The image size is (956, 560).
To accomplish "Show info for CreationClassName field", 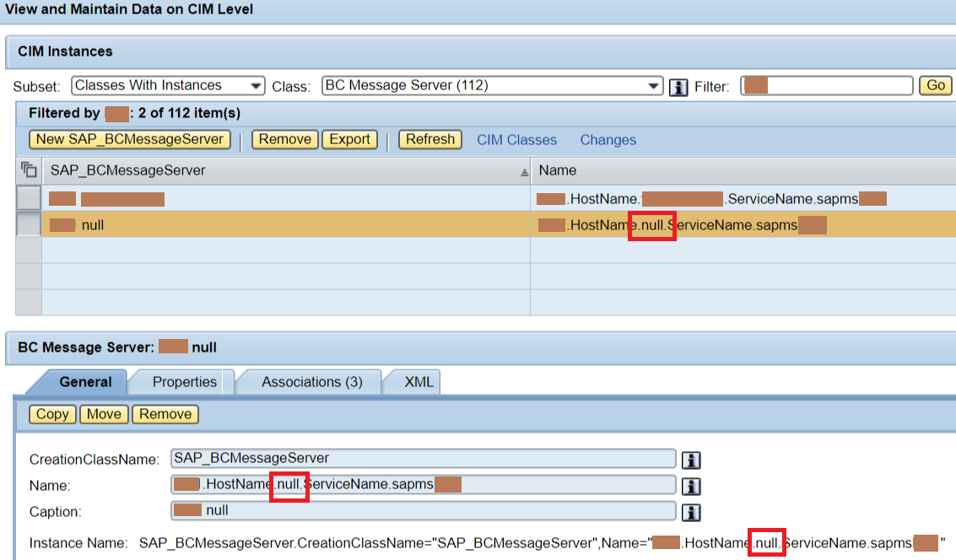I will click(x=691, y=460).
